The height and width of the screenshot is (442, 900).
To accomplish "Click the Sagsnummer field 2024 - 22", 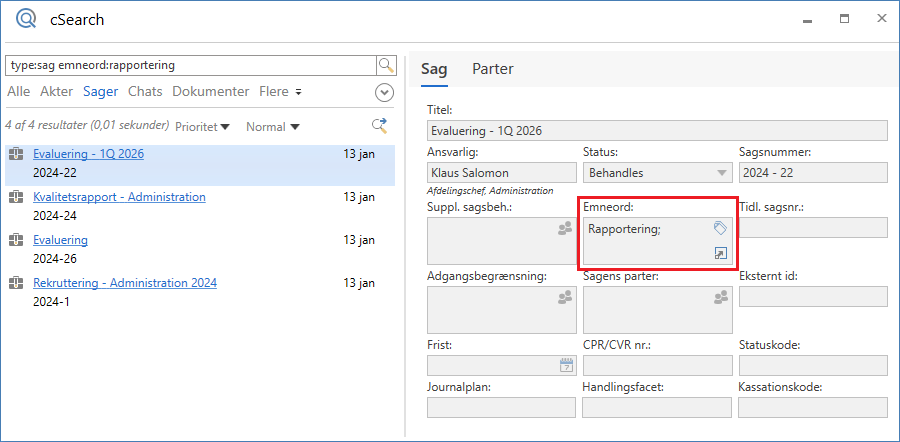I will (x=813, y=173).
